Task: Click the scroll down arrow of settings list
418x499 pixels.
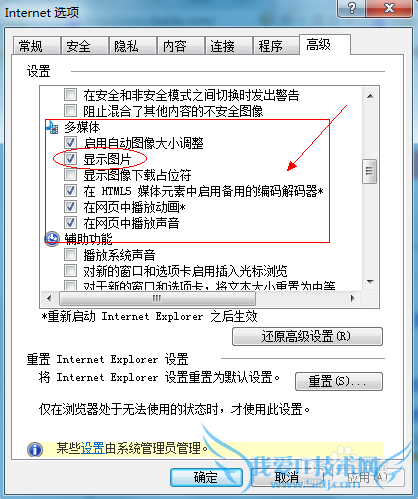Action: click(x=370, y=282)
